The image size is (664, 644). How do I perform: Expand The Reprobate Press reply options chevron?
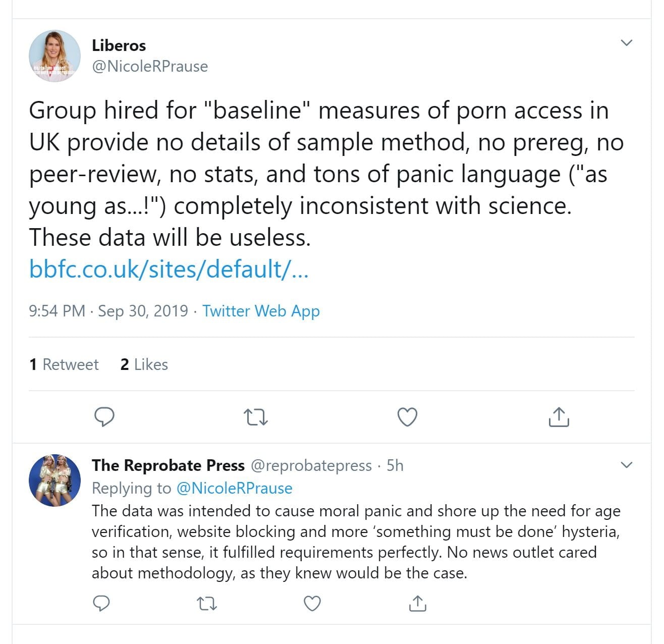tap(626, 465)
